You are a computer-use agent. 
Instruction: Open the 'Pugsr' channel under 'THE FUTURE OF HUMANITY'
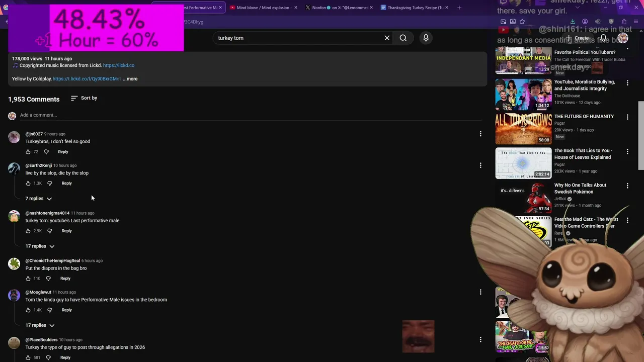coord(559,123)
